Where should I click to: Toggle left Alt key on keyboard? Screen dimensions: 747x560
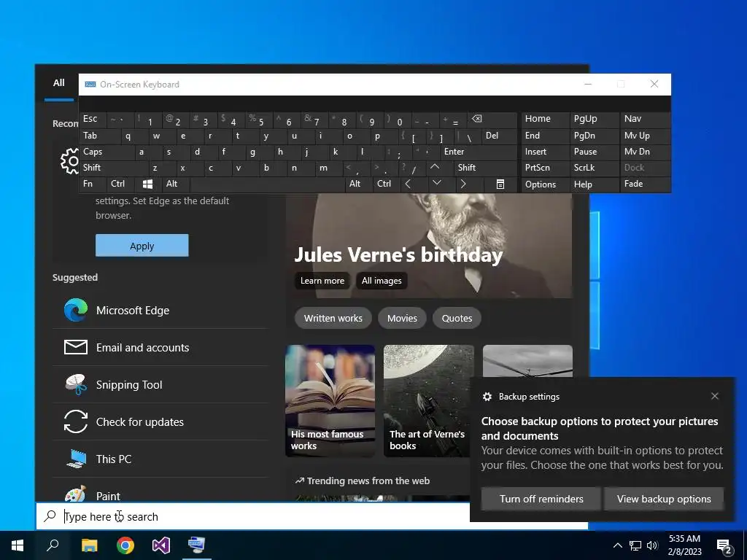pos(175,184)
